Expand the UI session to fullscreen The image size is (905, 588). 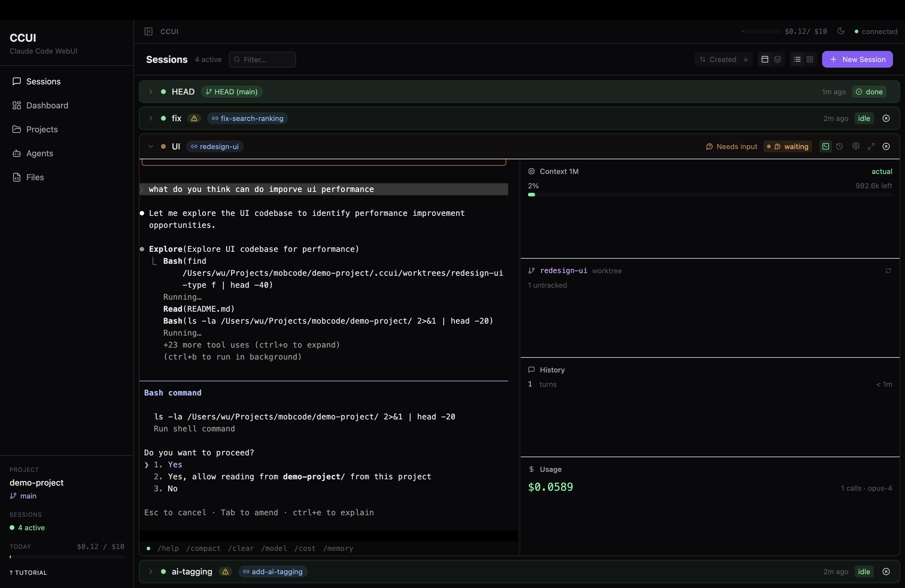coord(871,146)
